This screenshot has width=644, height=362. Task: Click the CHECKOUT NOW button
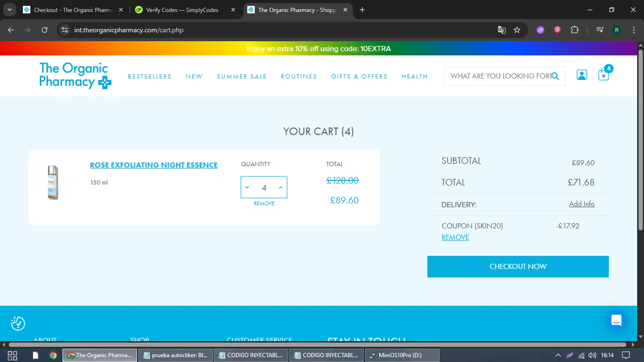[518, 267]
